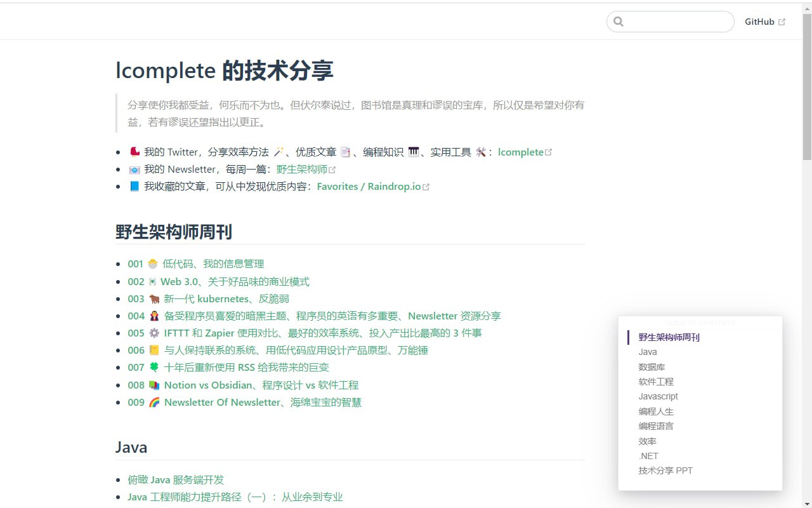Jump to 编程人生 in table of contents
The width and height of the screenshot is (812, 508).
[x=656, y=411]
